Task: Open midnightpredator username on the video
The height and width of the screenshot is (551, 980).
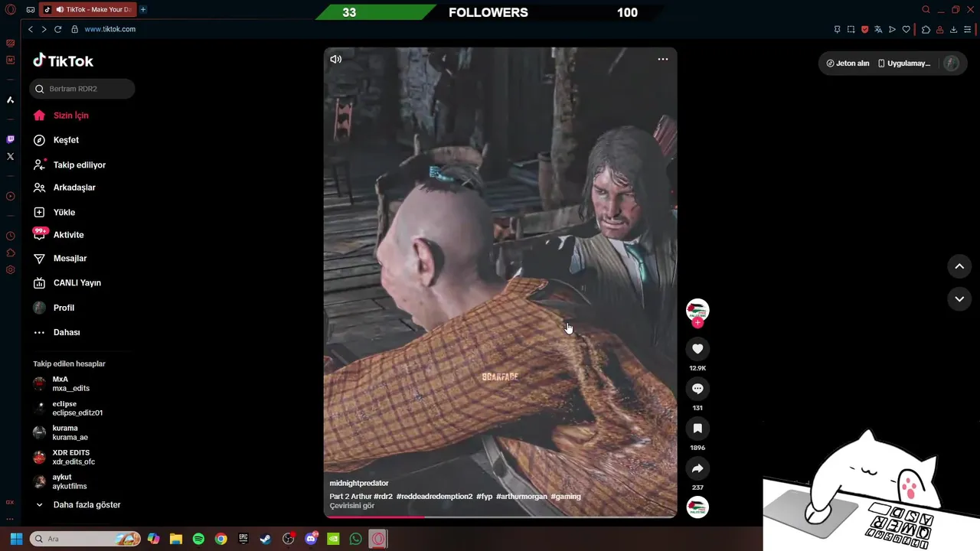Action: tap(359, 483)
